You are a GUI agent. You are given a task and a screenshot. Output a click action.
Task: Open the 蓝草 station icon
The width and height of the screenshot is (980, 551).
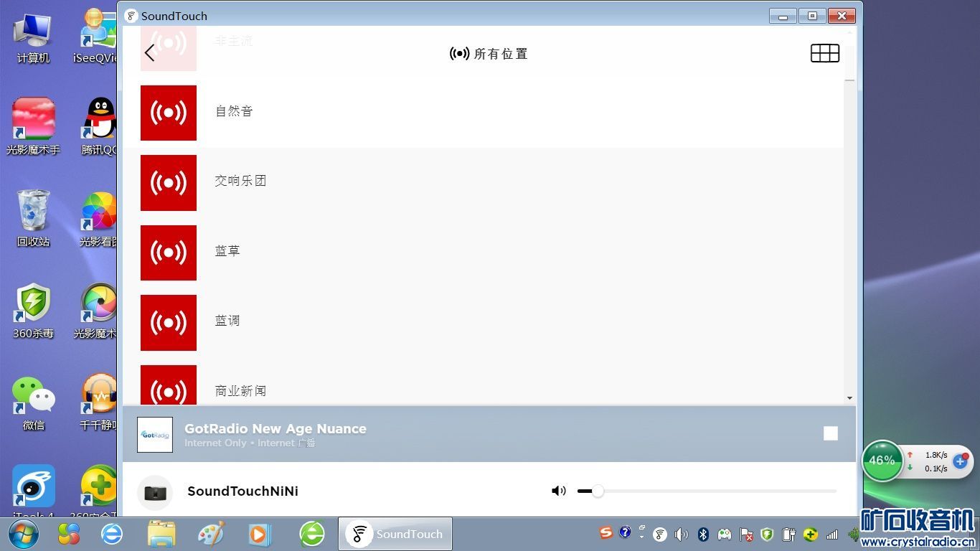point(169,253)
